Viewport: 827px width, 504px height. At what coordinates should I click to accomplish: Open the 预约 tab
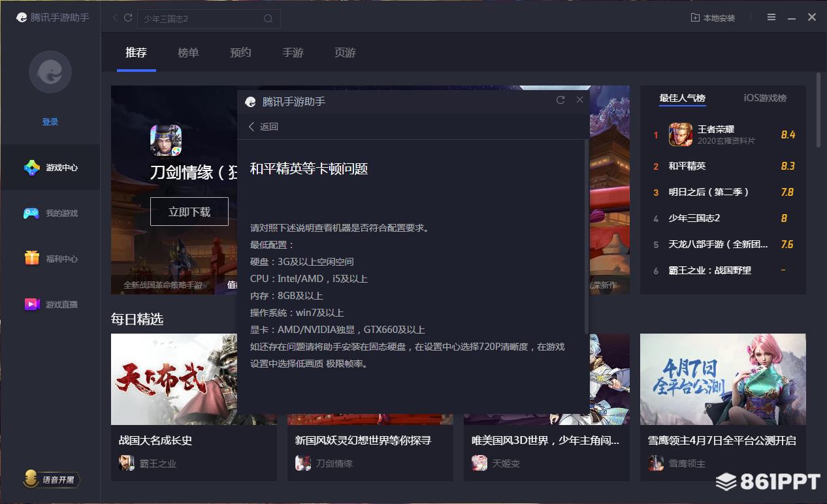[x=240, y=53]
